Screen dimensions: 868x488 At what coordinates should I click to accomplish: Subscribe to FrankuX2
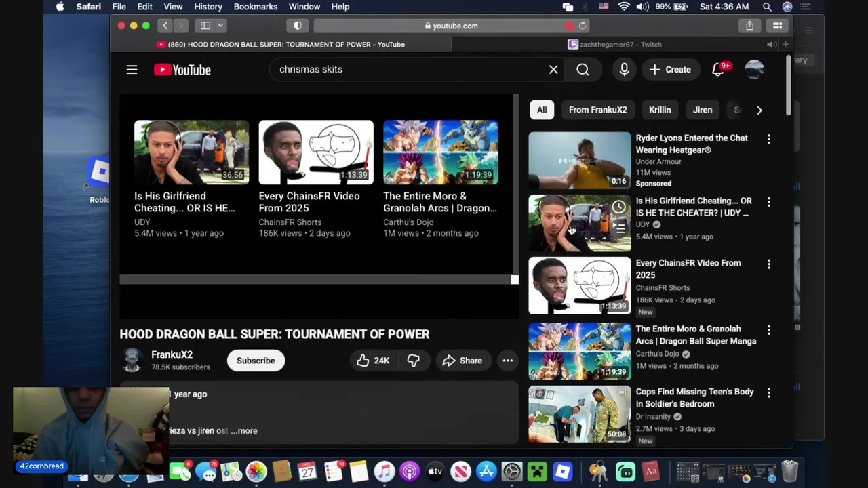(256, 361)
